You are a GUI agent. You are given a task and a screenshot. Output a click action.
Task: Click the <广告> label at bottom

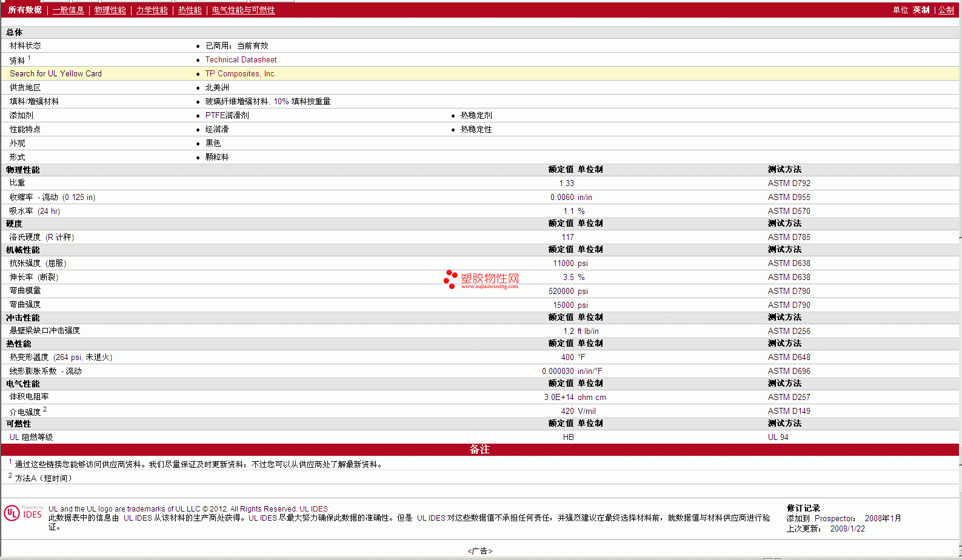pyautogui.click(x=480, y=551)
